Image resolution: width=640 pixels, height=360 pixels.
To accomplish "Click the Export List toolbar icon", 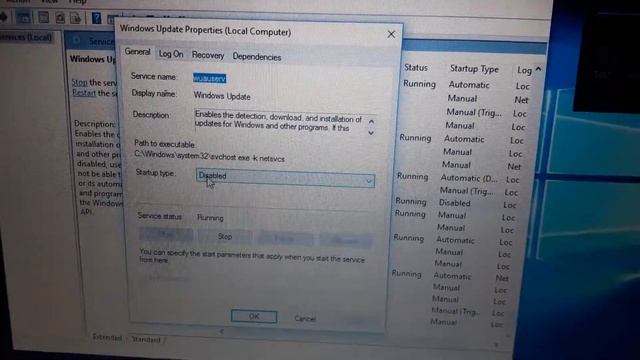I will 76,18.
